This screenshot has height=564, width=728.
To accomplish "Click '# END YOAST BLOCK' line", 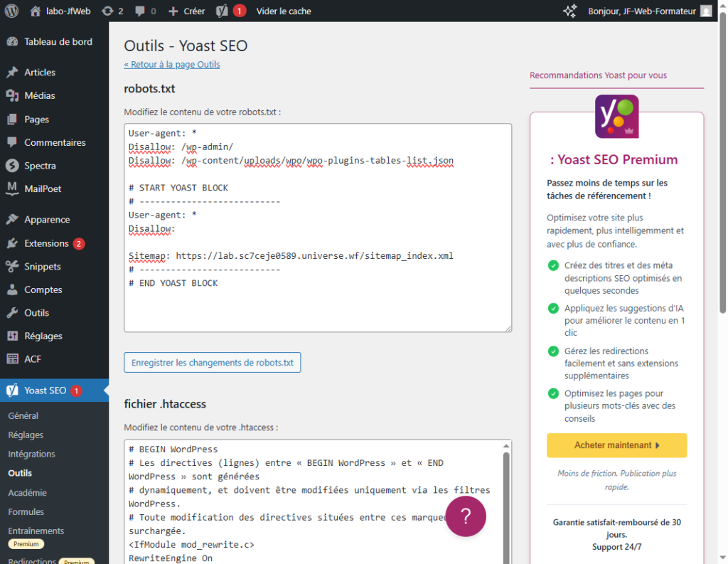I will coord(173,283).
